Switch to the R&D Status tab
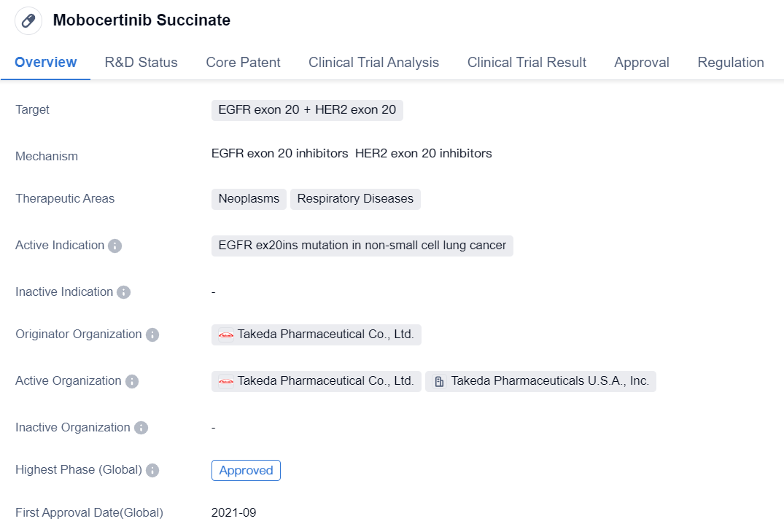Screen dimensions: 784x532 (x=141, y=63)
